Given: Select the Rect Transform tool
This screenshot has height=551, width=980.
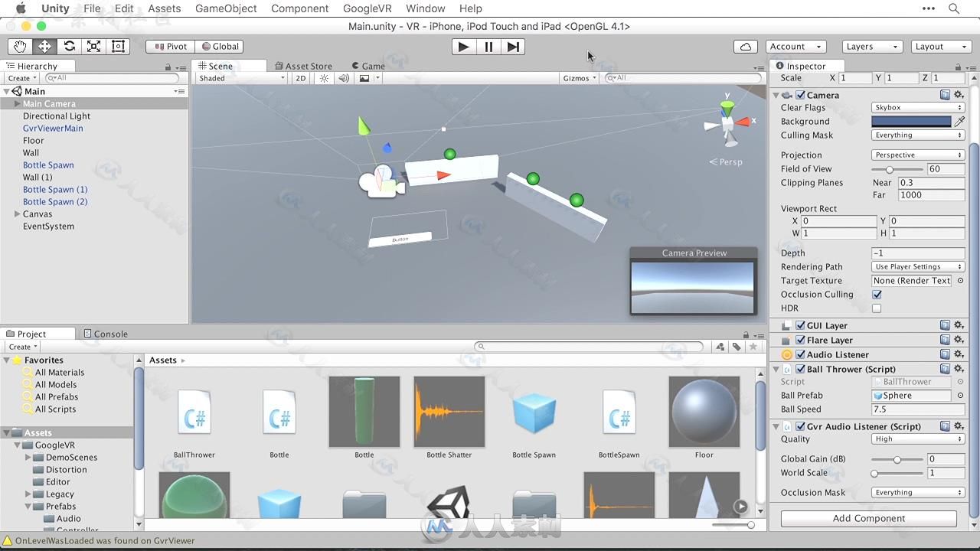Looking at the screenshot, I should (118, 46).
